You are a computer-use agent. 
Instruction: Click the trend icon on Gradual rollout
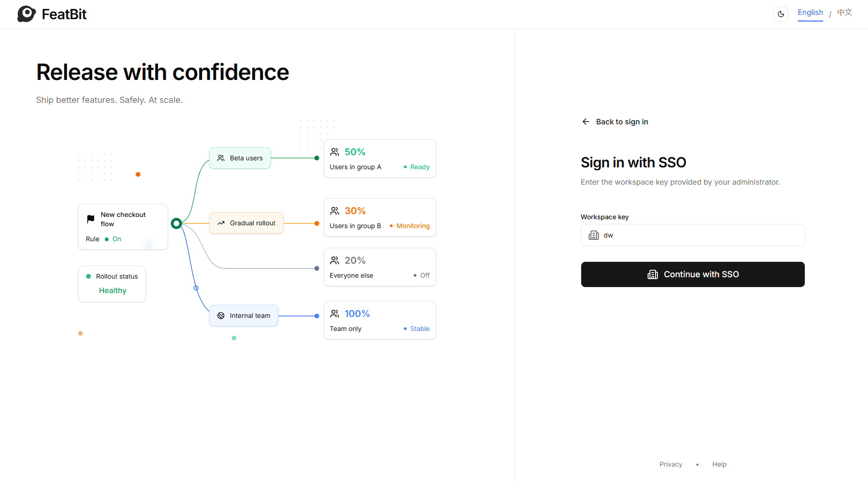pyautogui.click(x=221, y=223)
